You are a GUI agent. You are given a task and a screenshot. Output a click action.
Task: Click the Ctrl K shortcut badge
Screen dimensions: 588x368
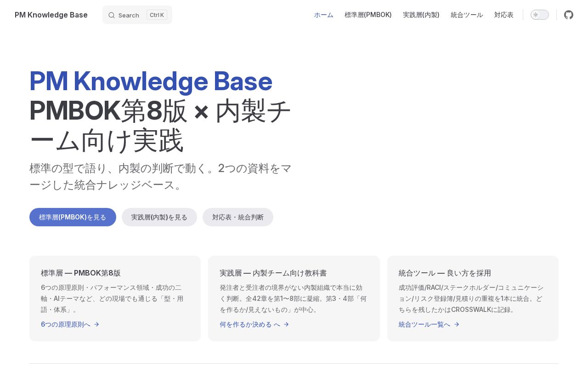[x=157, y=15]
